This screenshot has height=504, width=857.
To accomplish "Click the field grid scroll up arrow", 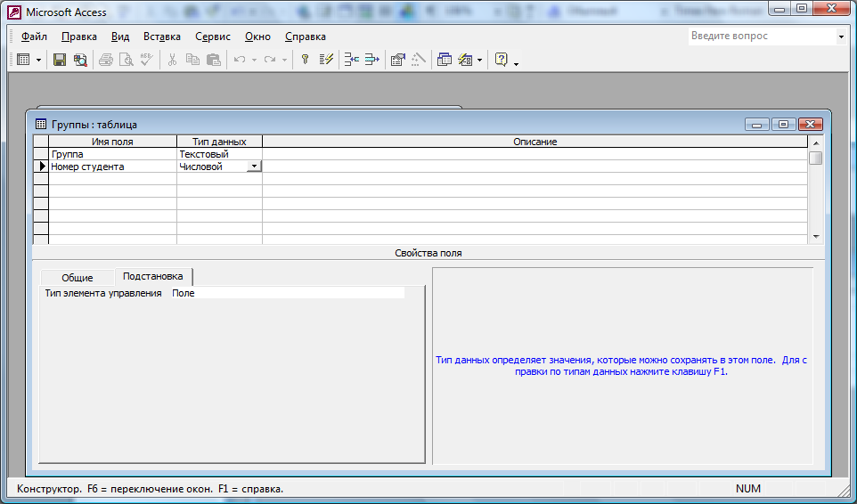I will point(816,143).
